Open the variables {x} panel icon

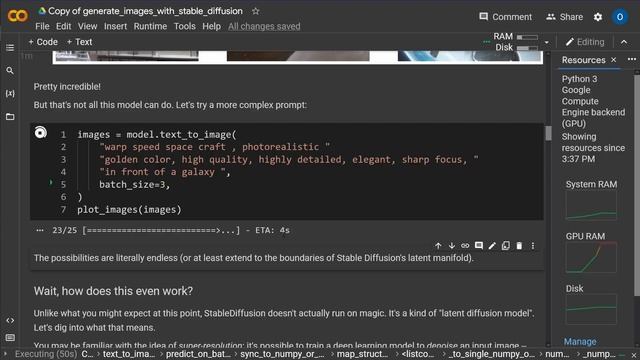pyautogui.click(x=10, y=93)
